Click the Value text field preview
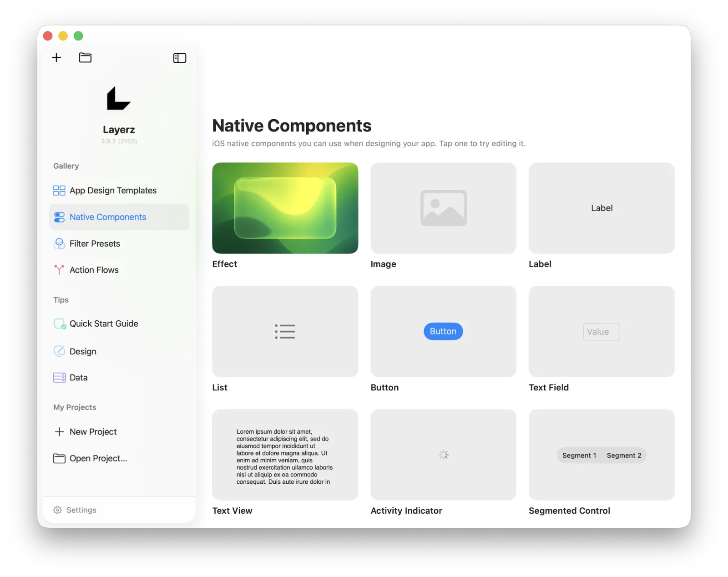Image resolution: width=728 pixels, height=577 pixels. tap(602, 332)
